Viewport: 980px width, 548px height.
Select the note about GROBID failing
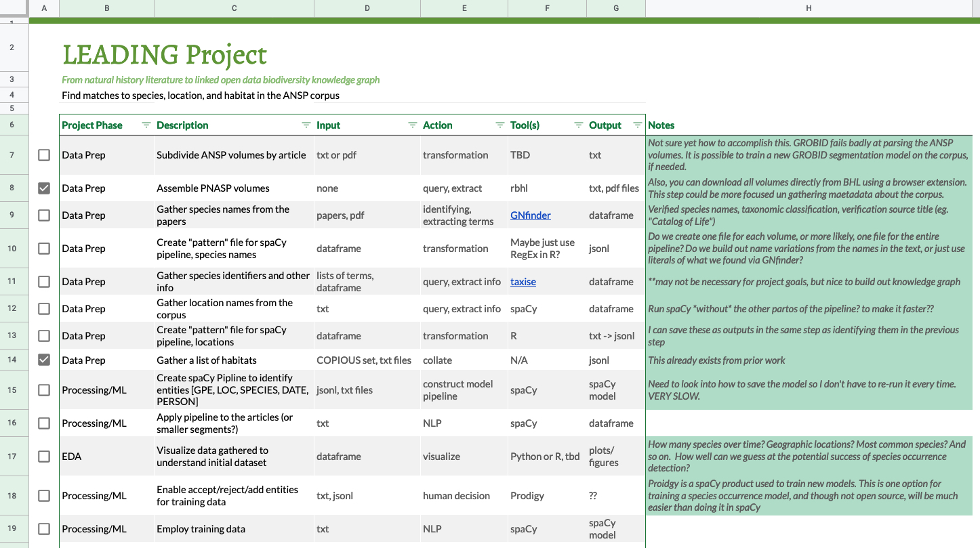click(x=809, y=155)
